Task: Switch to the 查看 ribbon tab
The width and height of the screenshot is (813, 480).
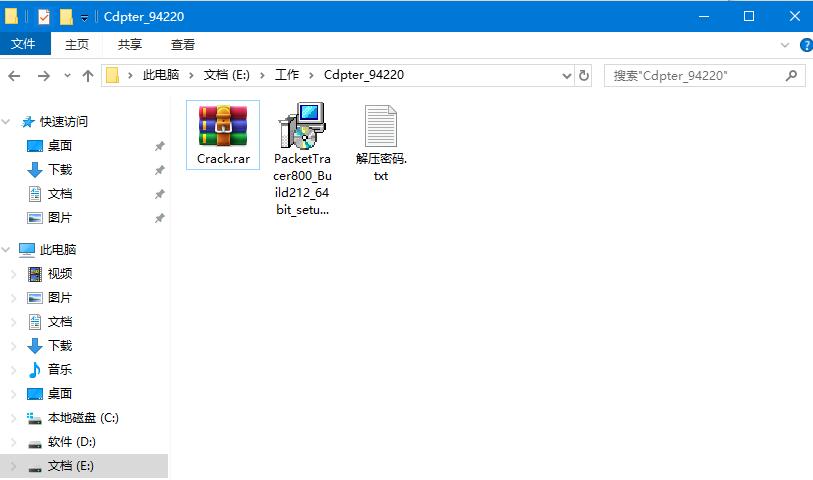Action: 183,45
